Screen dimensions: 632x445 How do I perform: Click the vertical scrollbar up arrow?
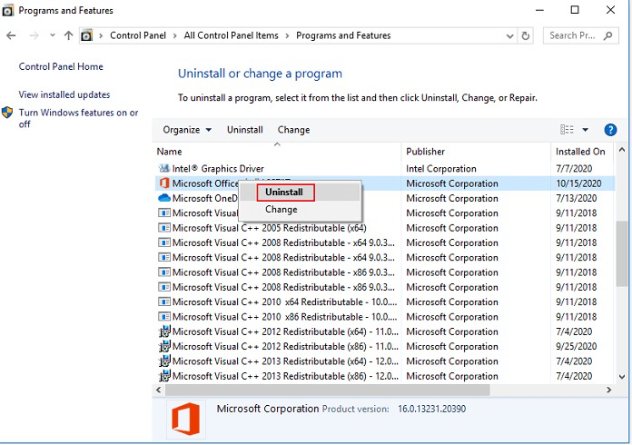coord(622,150)
